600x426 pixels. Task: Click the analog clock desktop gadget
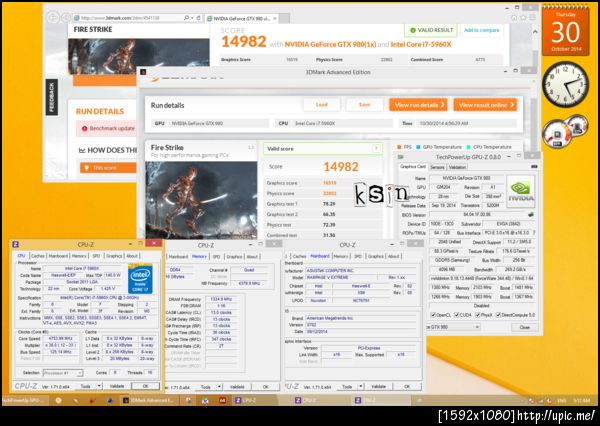(x=566, y=84)
